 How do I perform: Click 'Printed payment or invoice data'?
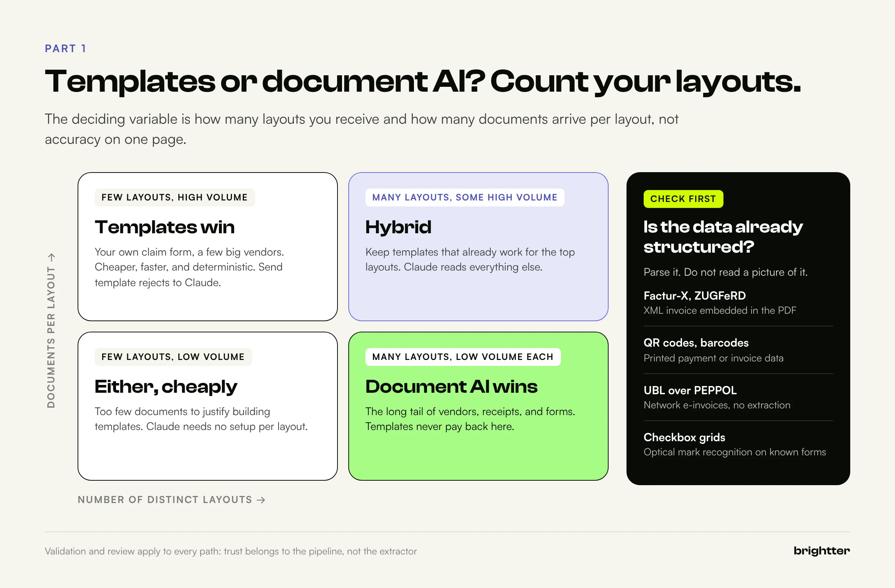pyautogui.click(x=713, y=358)
